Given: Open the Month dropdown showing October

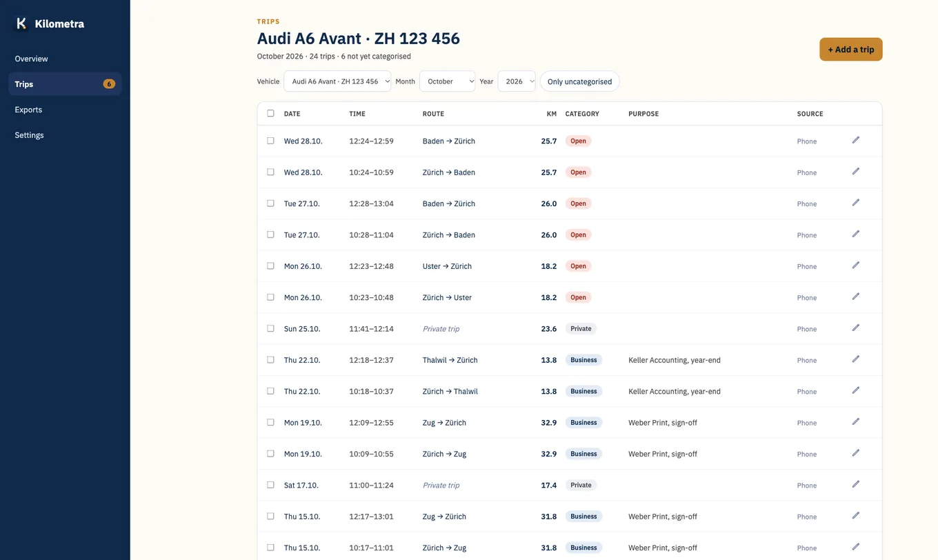Looking at the screenshot, I should point(447,81).
